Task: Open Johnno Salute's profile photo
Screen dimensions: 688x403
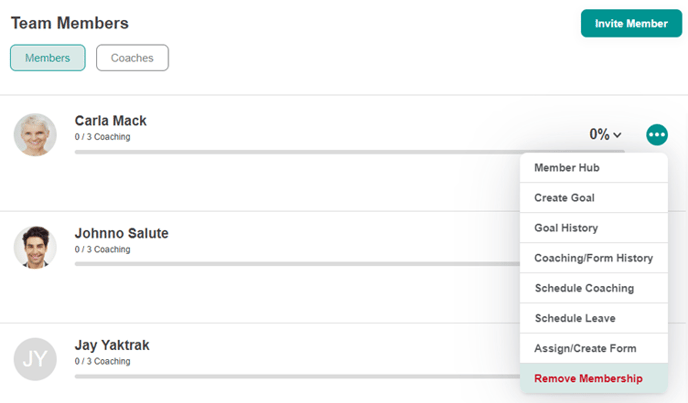Action: (x=35, y=247)
